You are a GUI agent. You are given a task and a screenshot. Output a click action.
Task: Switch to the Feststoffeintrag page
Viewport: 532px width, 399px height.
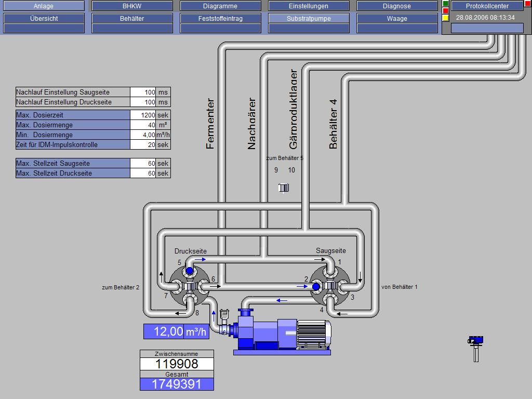(220, 18)
